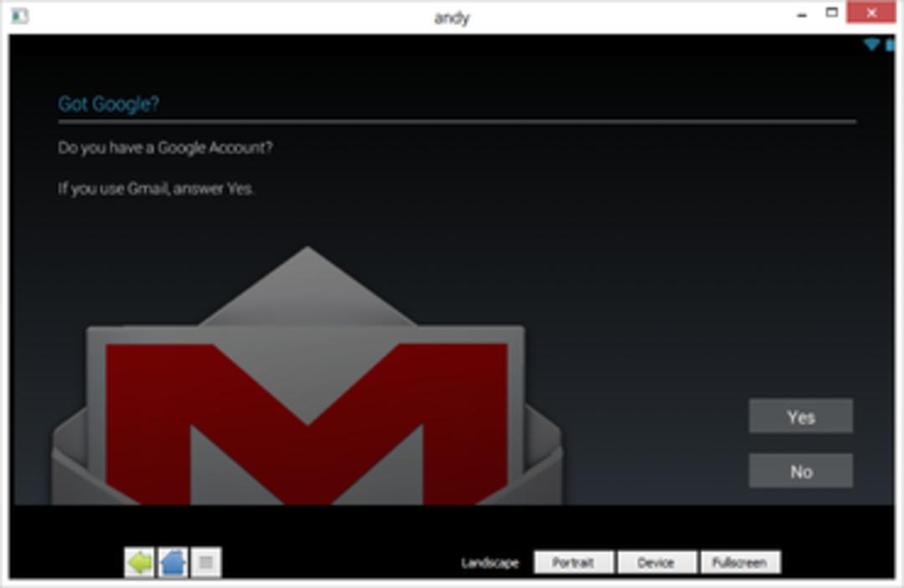
Task: Go back with the green arrow icon
Action: [x=139, y=562]
